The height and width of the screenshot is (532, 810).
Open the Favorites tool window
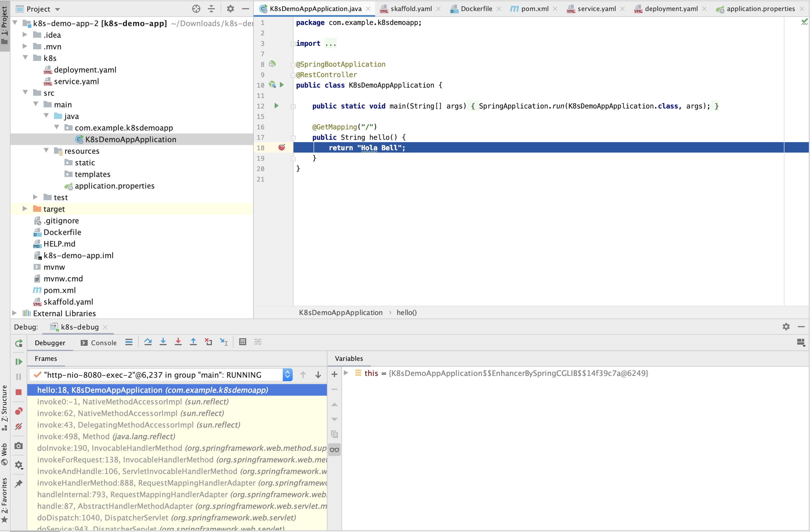pos(4,500)
